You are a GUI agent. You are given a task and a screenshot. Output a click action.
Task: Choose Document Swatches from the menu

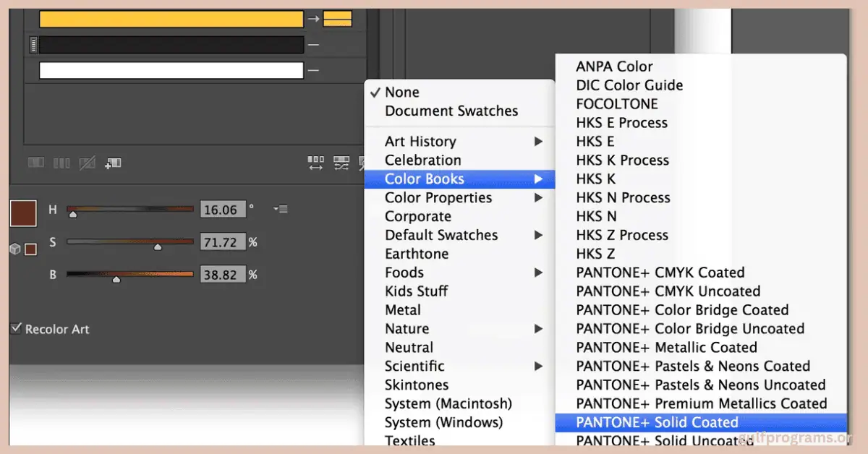click(x=451, y=111)
